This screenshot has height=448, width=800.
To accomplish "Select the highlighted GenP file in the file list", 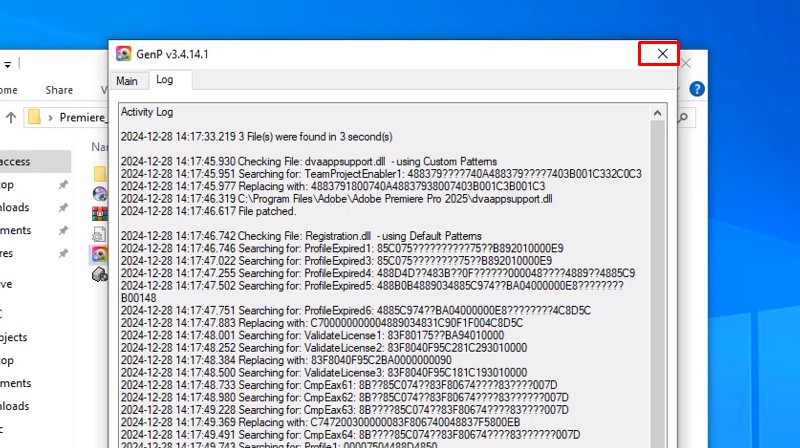I will pyautogui.click(x=99, y=254).
